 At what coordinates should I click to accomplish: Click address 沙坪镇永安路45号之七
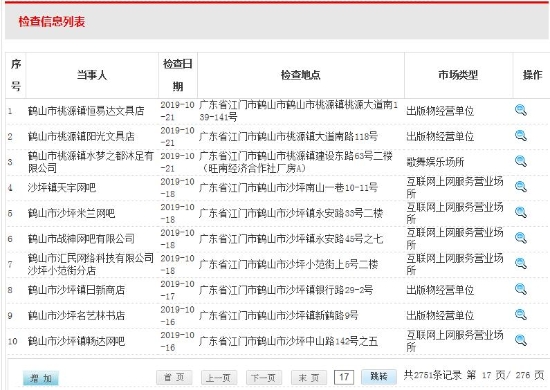291,239
